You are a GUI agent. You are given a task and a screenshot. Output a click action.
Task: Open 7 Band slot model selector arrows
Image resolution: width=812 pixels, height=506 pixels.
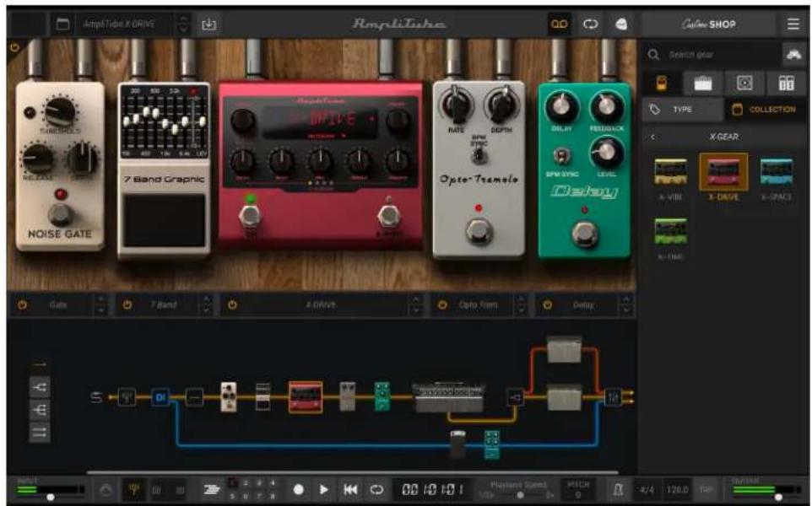pos(206,304)
